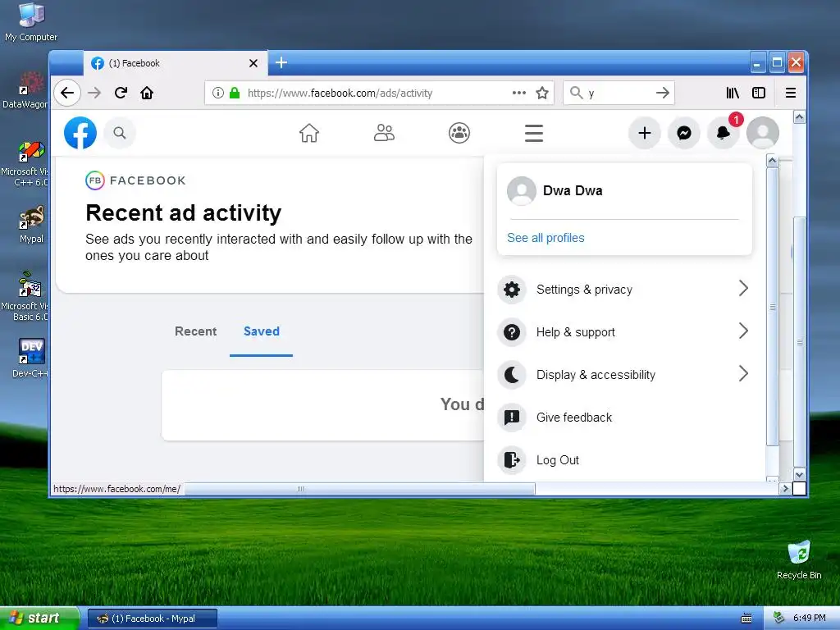Select the Saved tab
This screenshot has height=630, width=840.
(x=262, y=331)
